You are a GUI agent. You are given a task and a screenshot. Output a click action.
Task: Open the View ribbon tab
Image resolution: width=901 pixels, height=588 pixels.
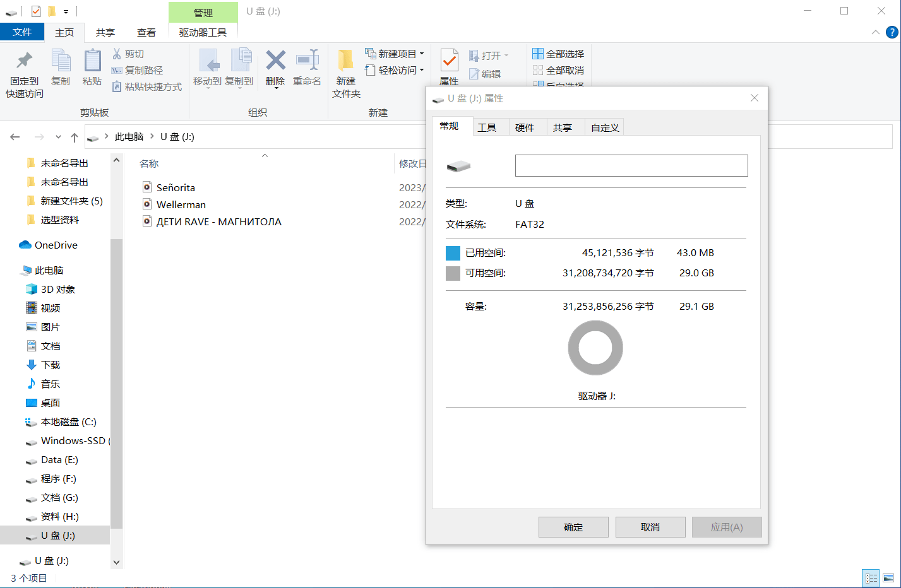146,32
